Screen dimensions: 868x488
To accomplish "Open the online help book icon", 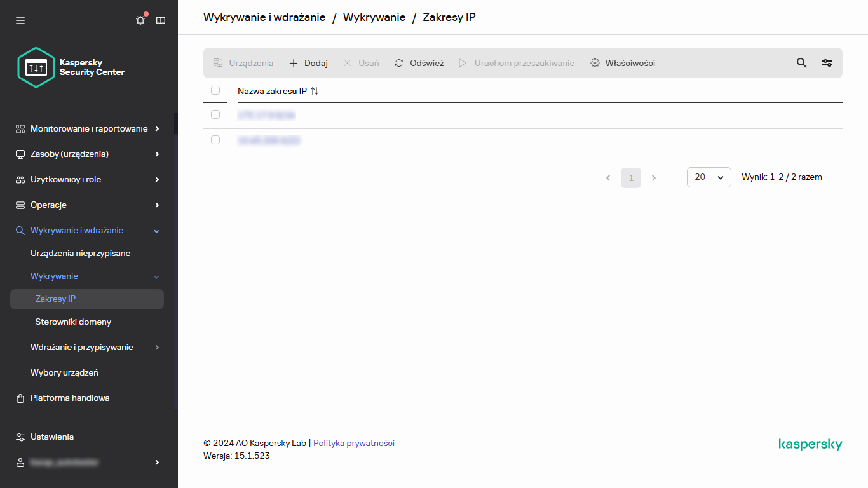I will click(161, 20).
